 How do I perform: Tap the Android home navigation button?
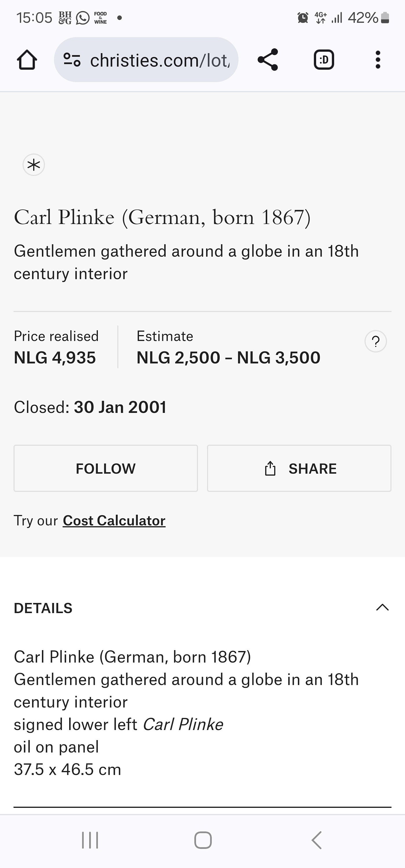click(203, 841)
